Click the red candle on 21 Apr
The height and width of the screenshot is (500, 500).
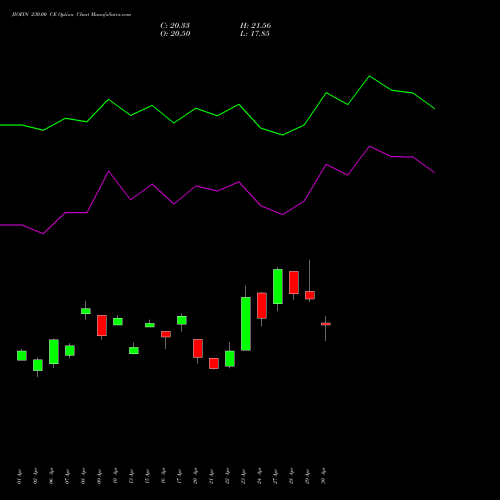[x=214, y=363]
